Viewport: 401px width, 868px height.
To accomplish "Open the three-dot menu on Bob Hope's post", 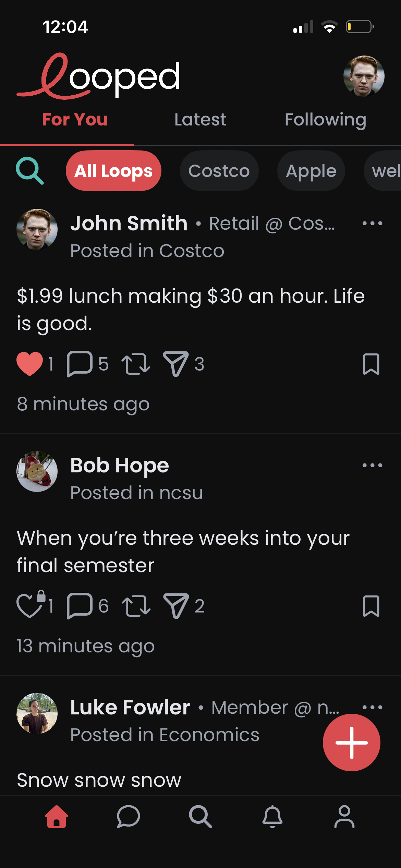I will pyautogui.click(x=372, y=465).
